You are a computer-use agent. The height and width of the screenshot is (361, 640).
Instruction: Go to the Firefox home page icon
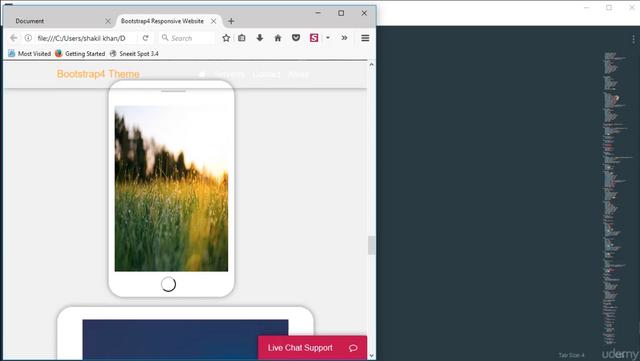(x=278, y=38)
